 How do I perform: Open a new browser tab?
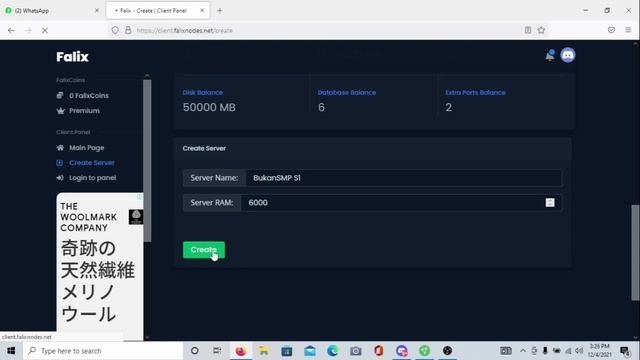[x=220, y=11]
